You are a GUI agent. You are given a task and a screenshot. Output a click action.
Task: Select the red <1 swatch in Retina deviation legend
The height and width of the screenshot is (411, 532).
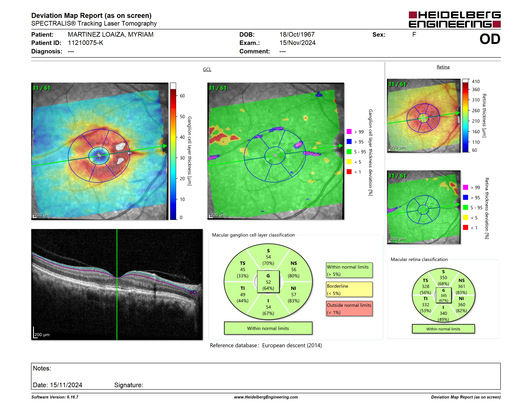pos(465,227)
